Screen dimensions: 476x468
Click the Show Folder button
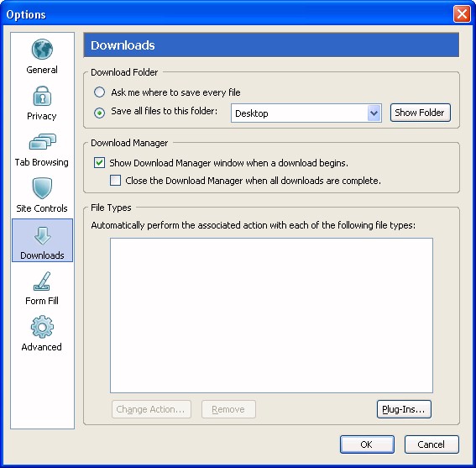420,113
